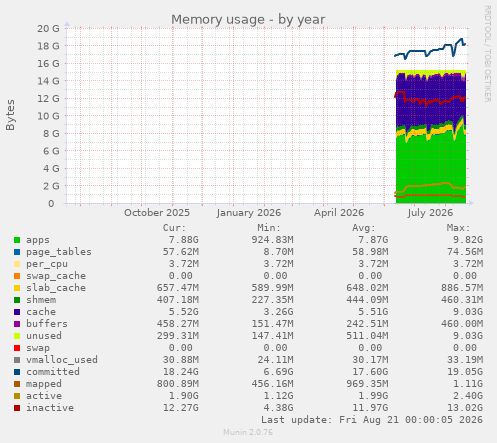Click committed current value 18.24G
This screenshot has width=497, height=443.
[181, 372]
